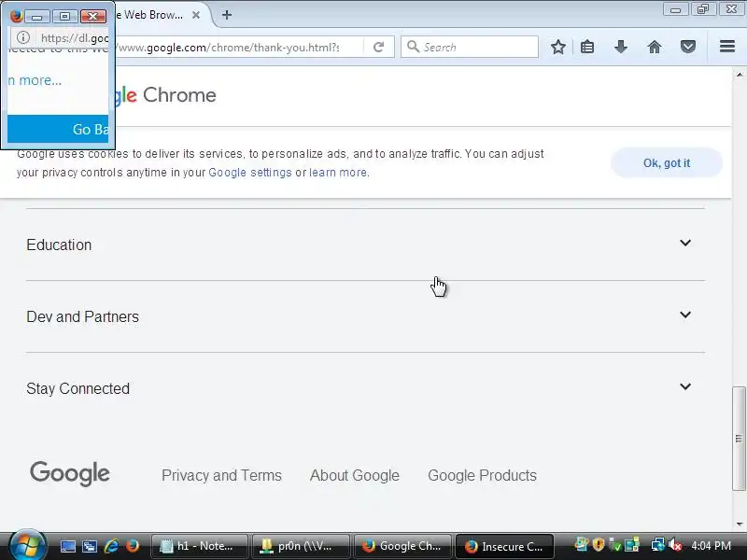This screenshot has width=747, height=560.
Task: Expand the Education section
Action: click(365, 245)
